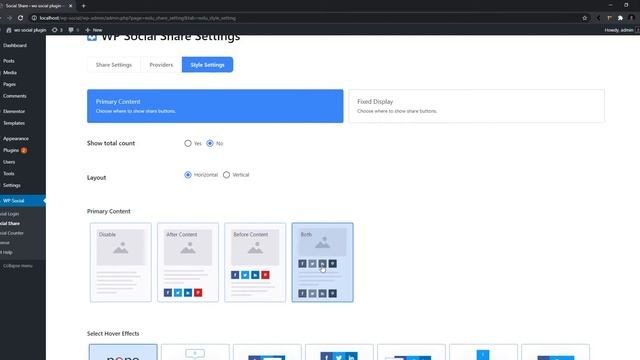Open Tools in sidebar

(x=9, y=173)
